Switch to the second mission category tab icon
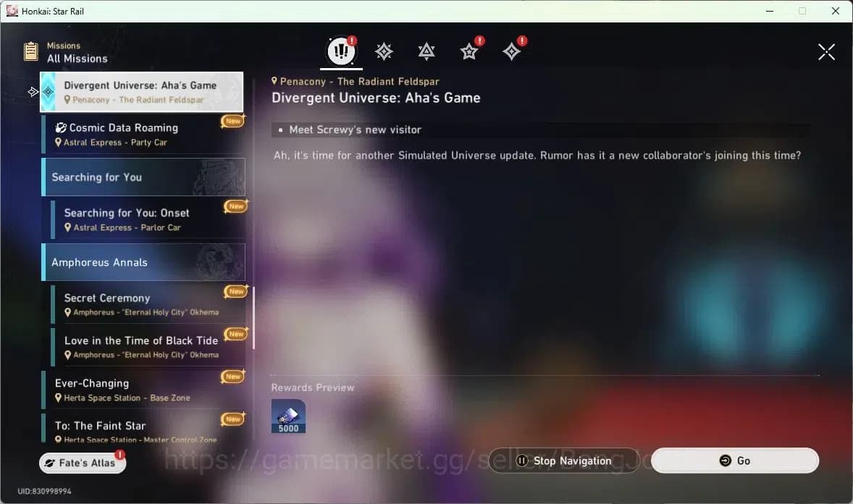The width and height of the screenshot is (853, 504). (x=384, y=51)
